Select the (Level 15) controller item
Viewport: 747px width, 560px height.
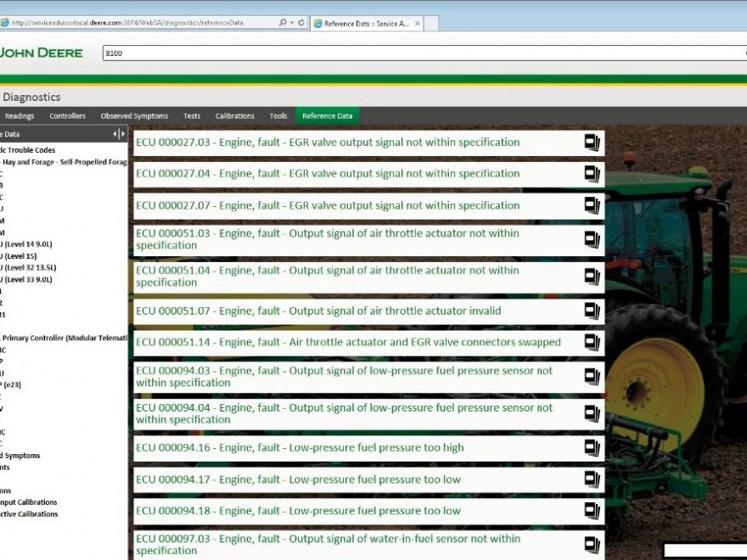click(19, 256)
